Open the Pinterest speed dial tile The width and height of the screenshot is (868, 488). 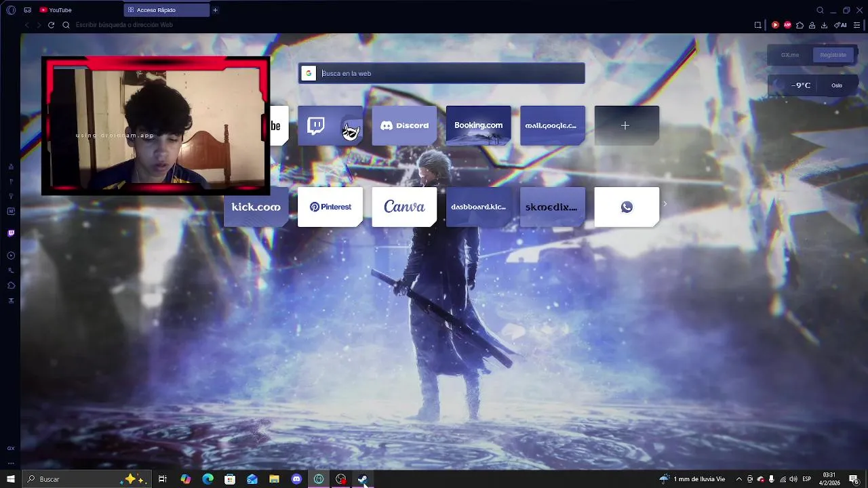coord(330,207)
